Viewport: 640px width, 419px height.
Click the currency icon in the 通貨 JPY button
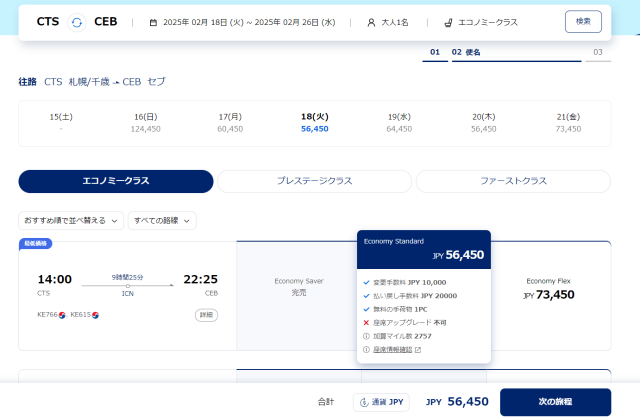tap(364, 402)
